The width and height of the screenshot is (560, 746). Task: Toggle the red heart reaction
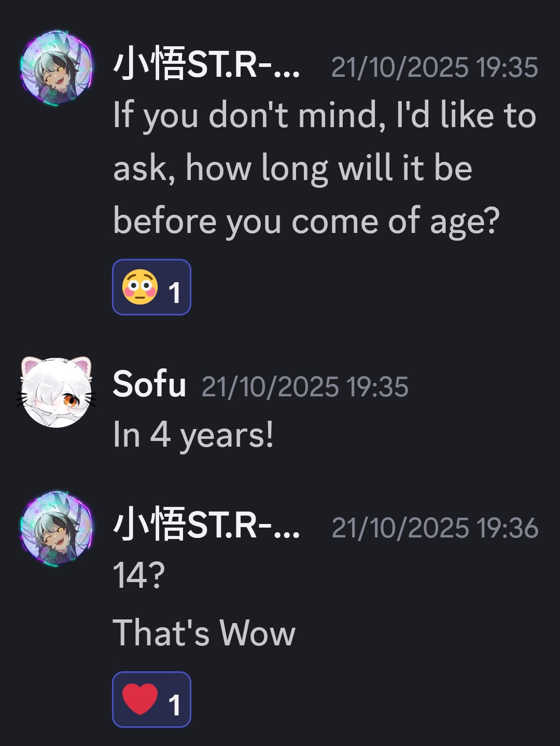(151, 699)
